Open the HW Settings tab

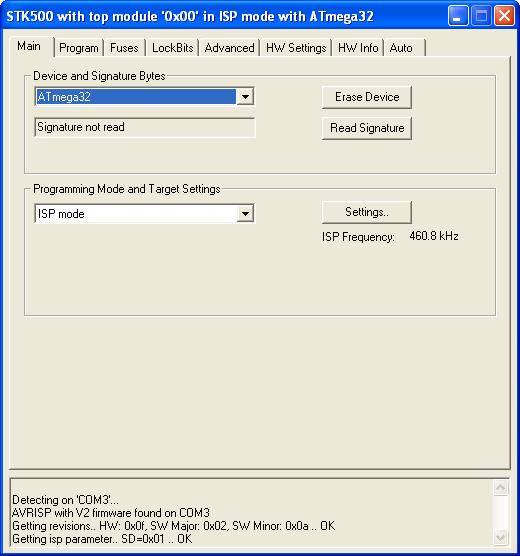tap(296, 48)
